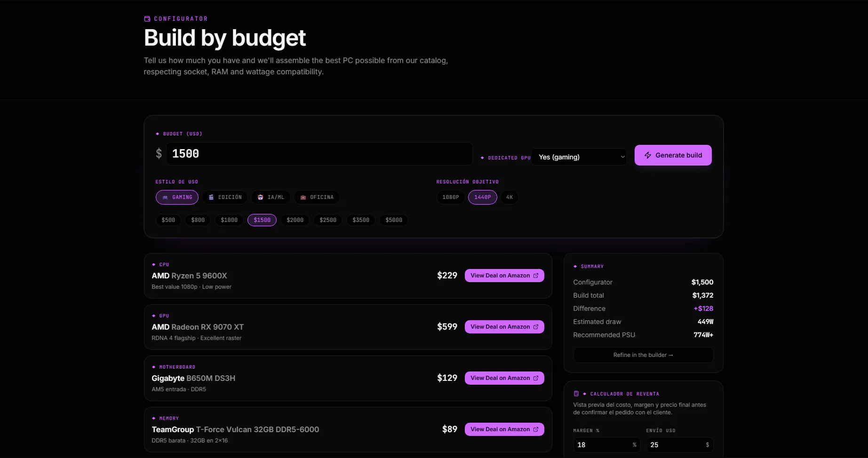Select the Gaming usage style chip
This screenshot has height=458, width=868.
[177, 197]
